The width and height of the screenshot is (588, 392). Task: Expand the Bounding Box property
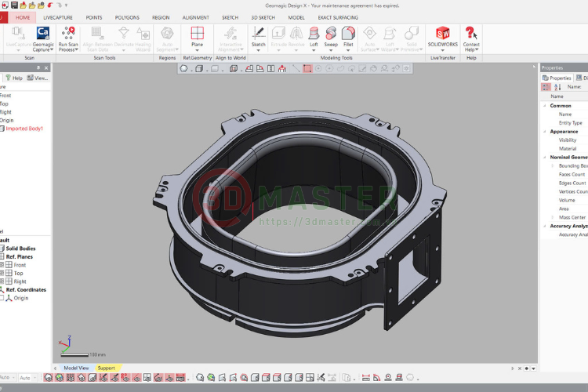(552, 166)
